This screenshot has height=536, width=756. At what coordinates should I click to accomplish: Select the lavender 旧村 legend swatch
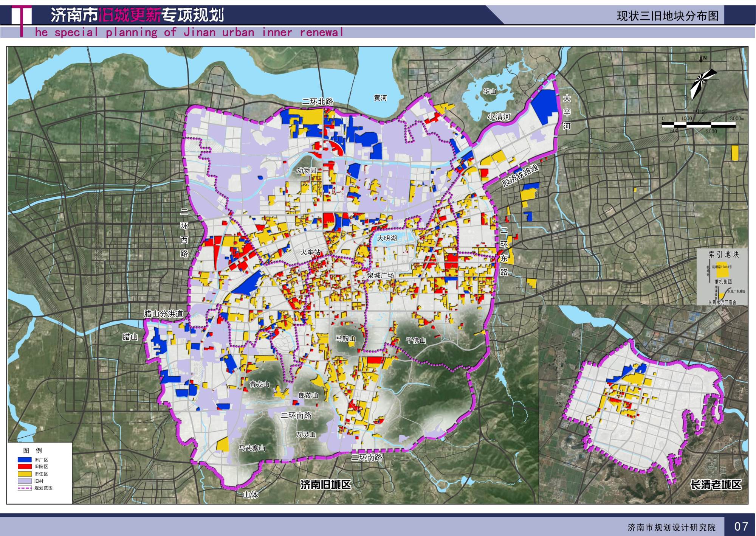pyautogui.click(x=25, y=481)
